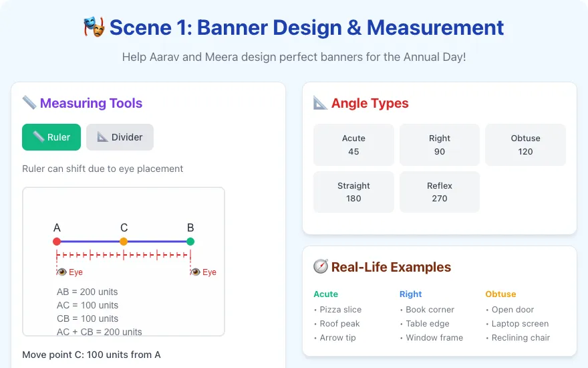Click the letter A label above the line
588x368 pixels.
57,227
